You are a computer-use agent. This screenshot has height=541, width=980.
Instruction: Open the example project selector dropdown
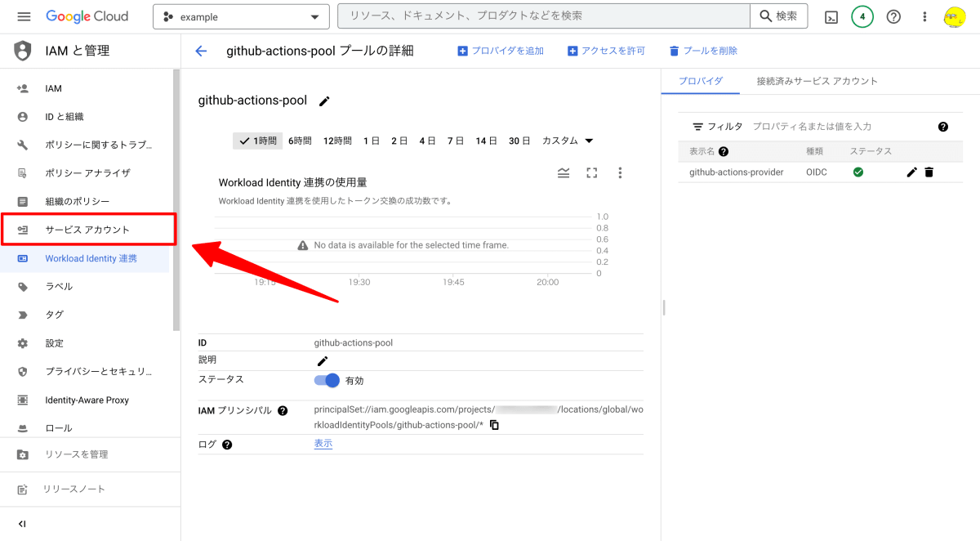(241, 16)
